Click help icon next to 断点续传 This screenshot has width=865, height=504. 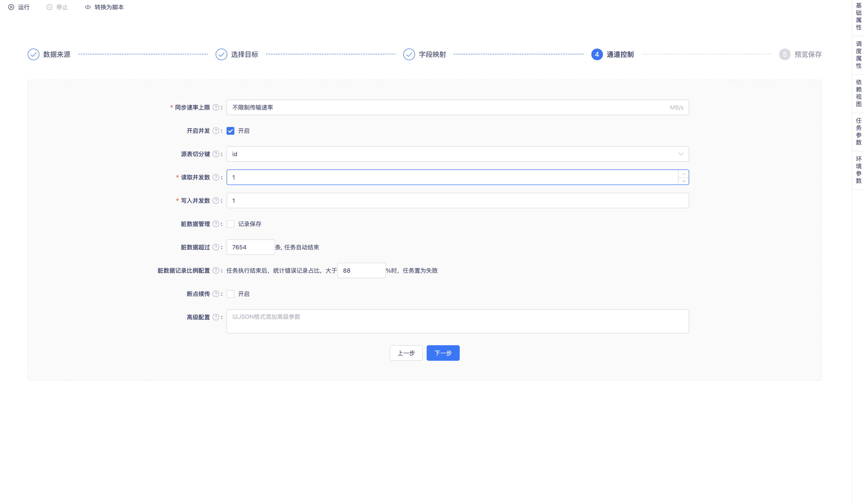216,294
